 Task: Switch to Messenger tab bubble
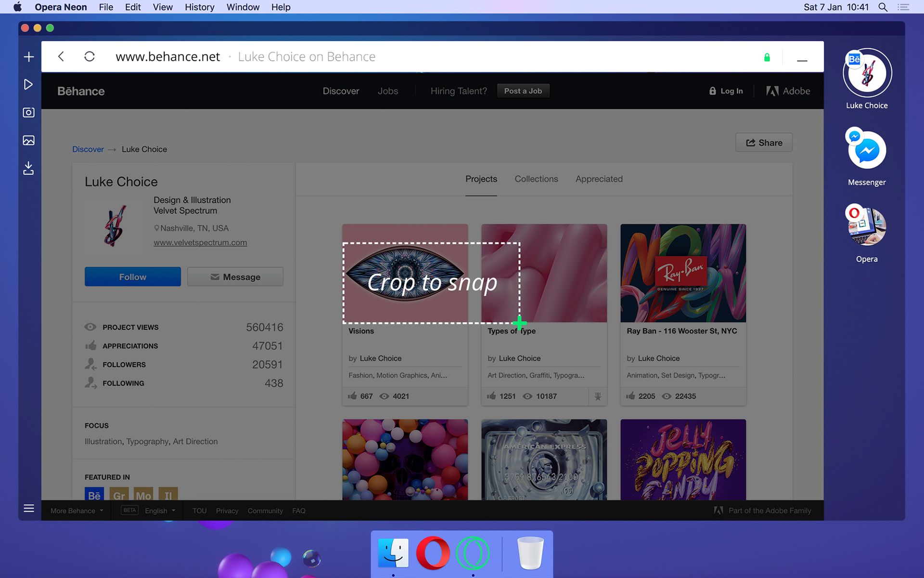coord(866,150)
